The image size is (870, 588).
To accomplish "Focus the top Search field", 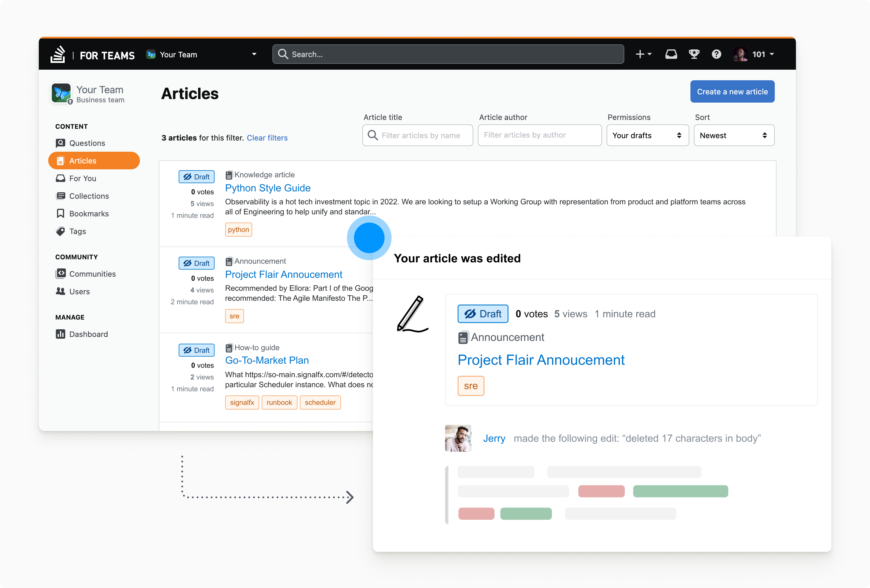I will (x=448, y=54).
